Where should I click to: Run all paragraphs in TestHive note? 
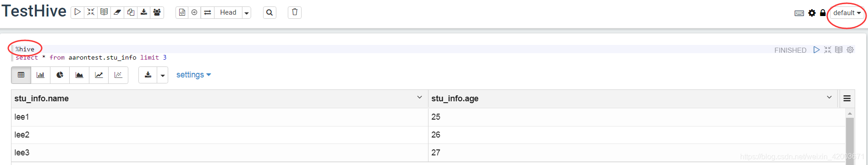point(77,12)
